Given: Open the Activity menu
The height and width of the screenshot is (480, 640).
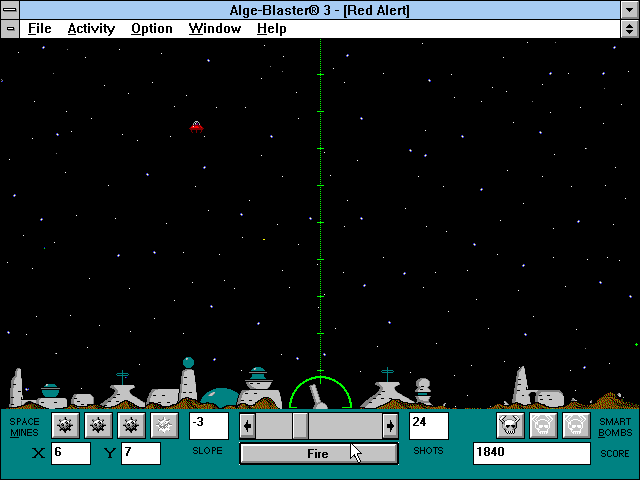Looking at the screenshot, I should (x=91, y=28).
